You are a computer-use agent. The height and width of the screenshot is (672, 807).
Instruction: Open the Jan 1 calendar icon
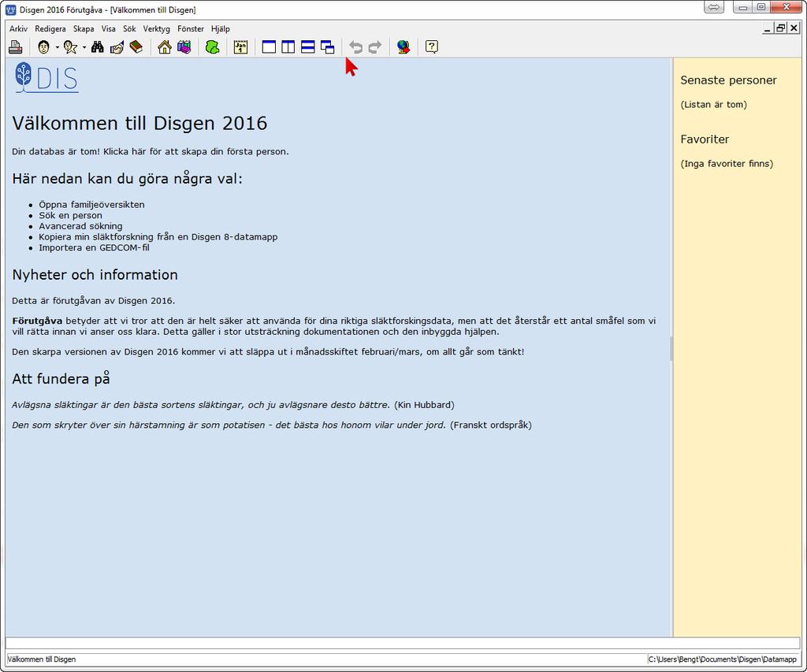(x=240, y=47)
